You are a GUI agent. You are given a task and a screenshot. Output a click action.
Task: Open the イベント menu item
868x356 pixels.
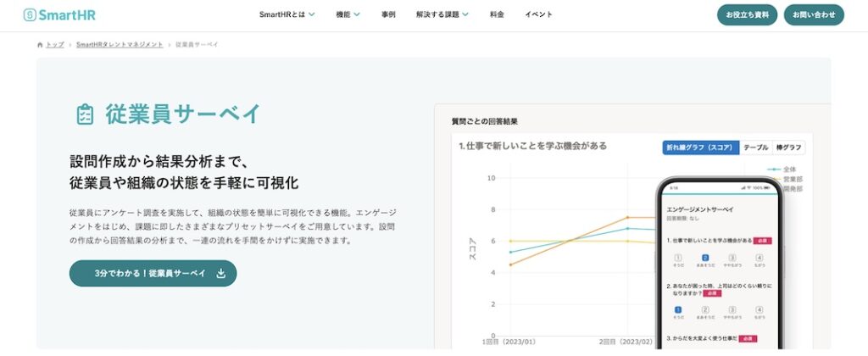click(x=538, y=15)
